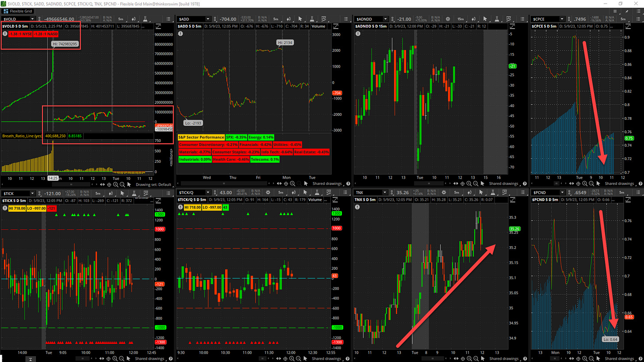Open the 15m timeframe dropdown in $ADNDD
This screenshot has height=362, width=644.
pyautogui.click(x=460, y=19)
